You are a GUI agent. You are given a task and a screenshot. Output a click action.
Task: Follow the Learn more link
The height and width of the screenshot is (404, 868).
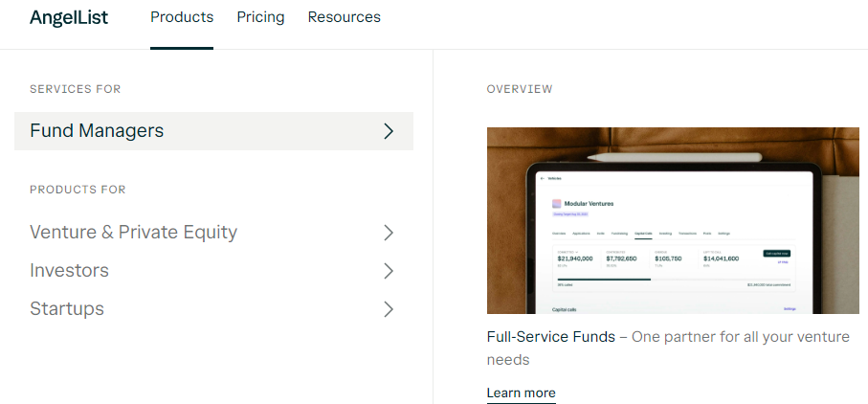tap(521, 393)
